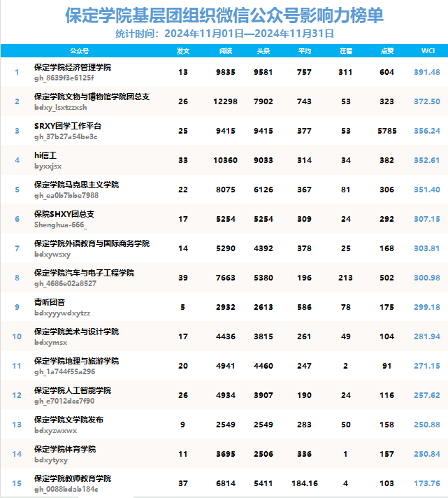The width and height of the screenshot is (448, 498).
Task: Click WCI value 257.62
Action: 427,395
